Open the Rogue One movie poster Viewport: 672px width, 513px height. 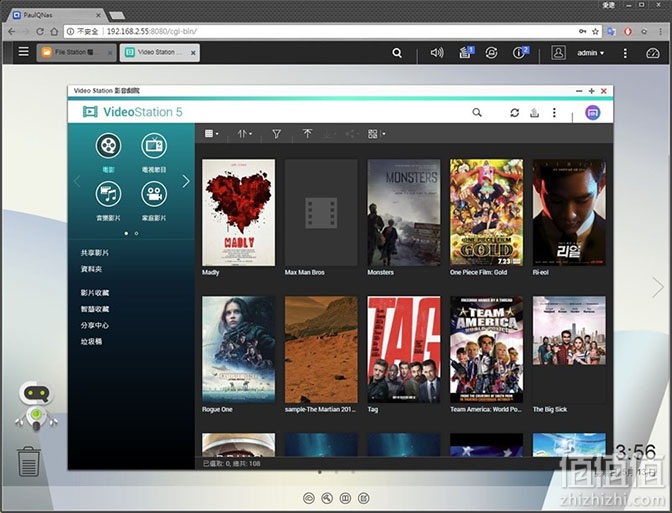[239, 349]
